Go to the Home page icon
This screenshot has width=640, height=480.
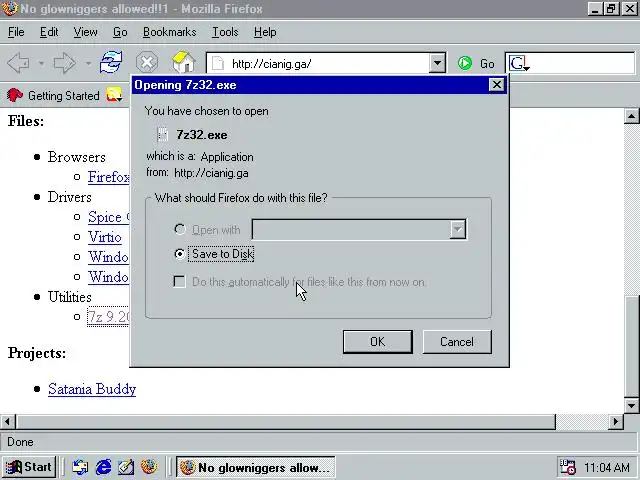pyautogui.click(x=184, y=62)
